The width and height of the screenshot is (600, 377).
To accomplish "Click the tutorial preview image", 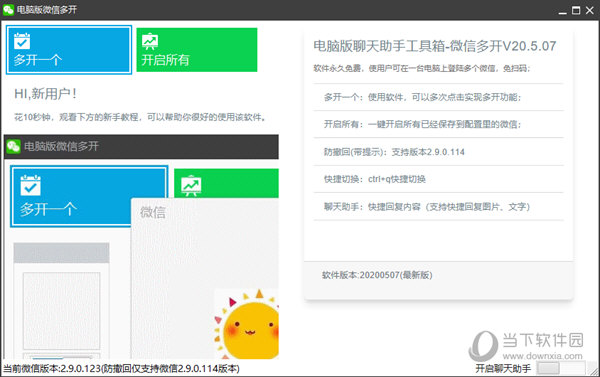I will 141,246.
